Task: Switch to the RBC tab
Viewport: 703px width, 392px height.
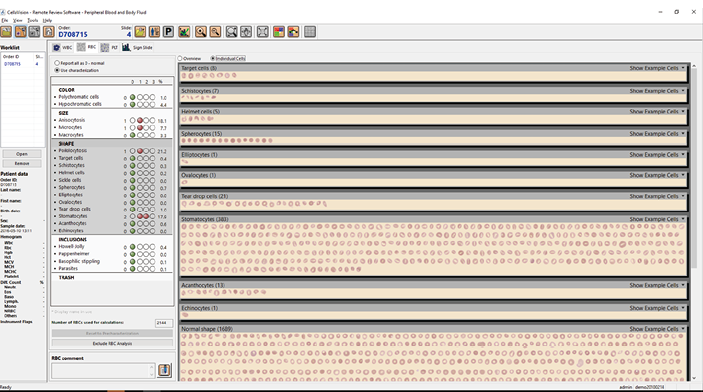Action: point(87,47)
